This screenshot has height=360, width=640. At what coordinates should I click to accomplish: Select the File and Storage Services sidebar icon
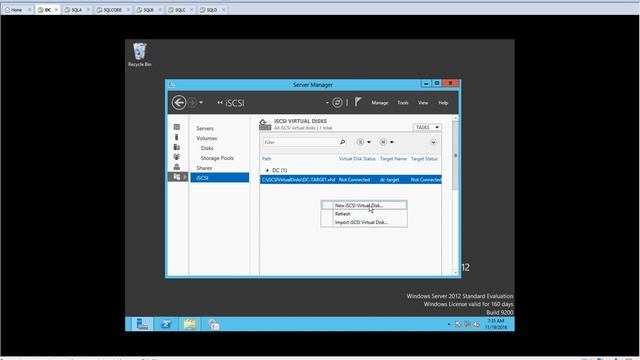(177, 177)
